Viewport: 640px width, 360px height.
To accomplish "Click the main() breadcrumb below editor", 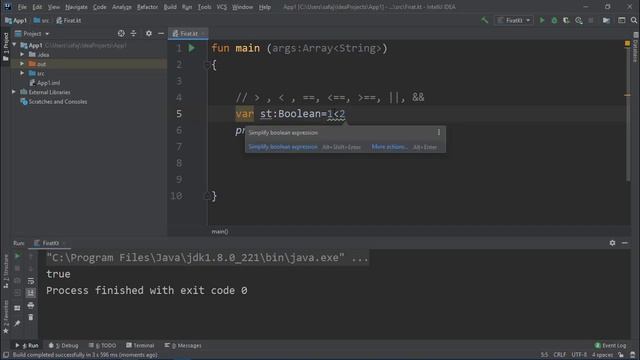I will 220,231.
